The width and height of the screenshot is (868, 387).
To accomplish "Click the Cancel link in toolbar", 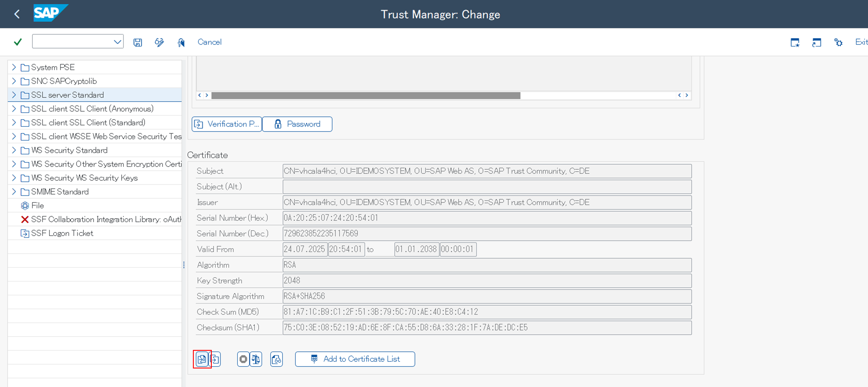I will (209, 42).
